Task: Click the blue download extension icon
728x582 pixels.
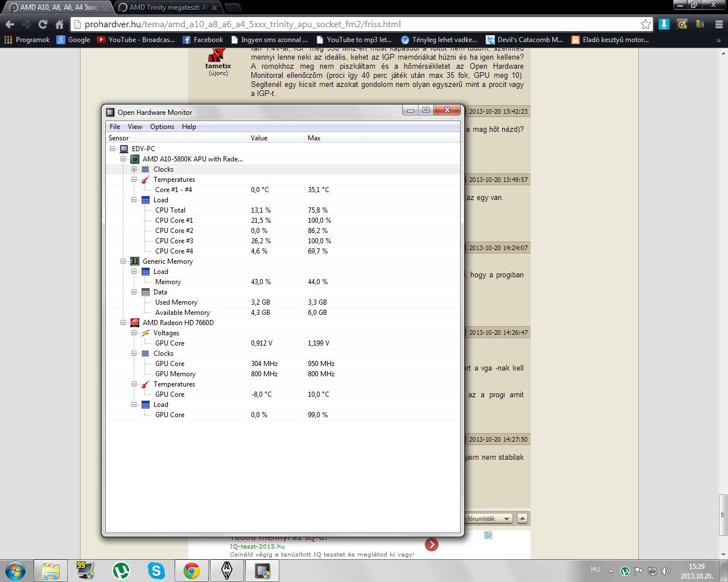Action: [664, 24]
